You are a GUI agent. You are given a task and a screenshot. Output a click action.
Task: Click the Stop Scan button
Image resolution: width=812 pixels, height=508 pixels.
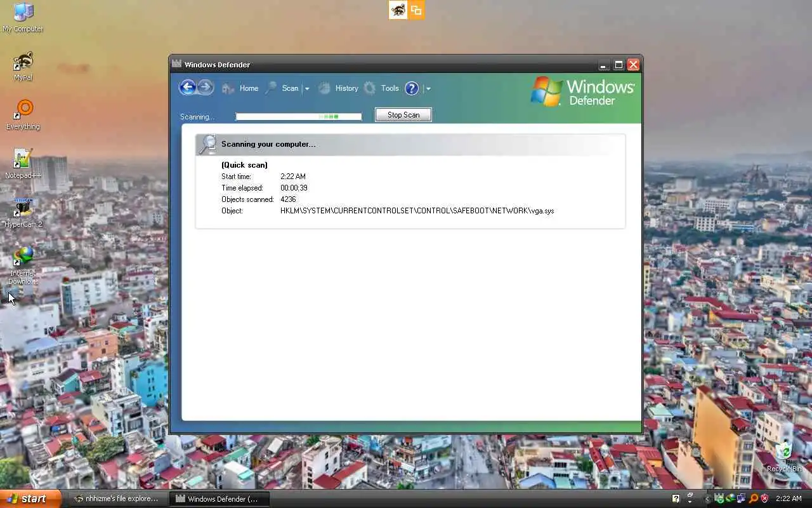point(403,115)
